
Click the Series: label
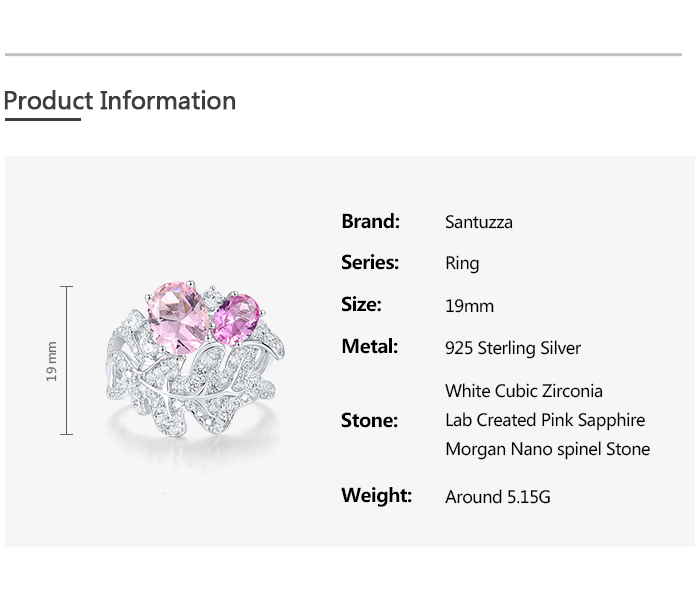coord(370,262)
